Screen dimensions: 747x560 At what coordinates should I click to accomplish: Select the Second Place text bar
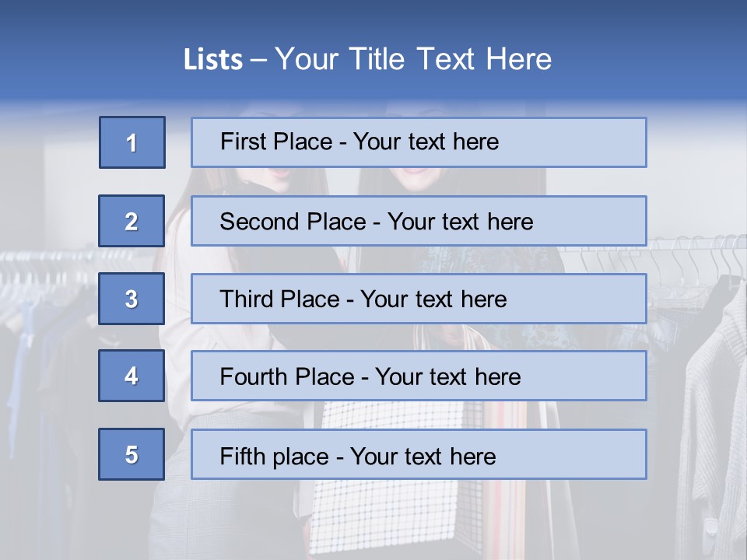click(x=419, y=221)
